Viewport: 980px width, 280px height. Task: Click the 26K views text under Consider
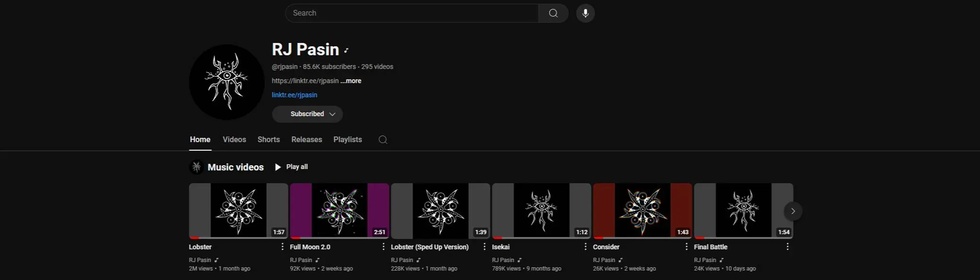click(606, 269)
